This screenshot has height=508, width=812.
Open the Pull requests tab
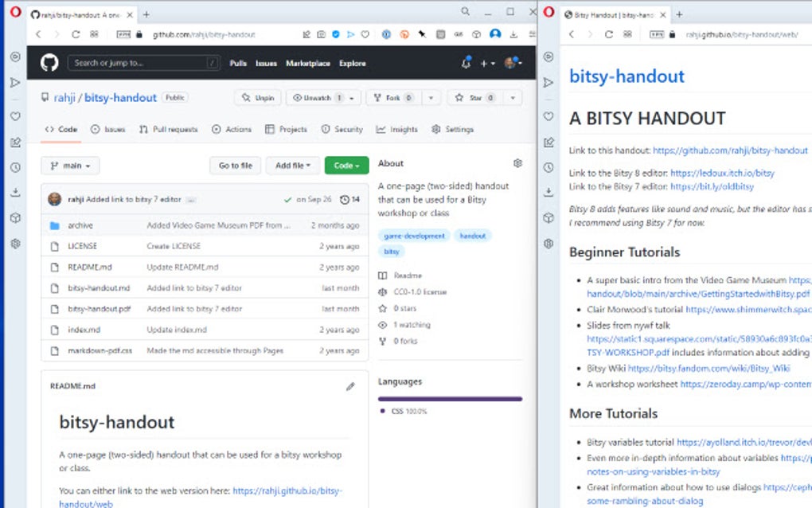click(x=170, y=129)
